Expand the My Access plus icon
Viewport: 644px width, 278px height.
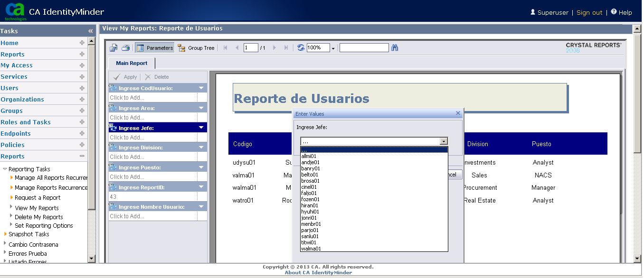[x=82, y=65]
